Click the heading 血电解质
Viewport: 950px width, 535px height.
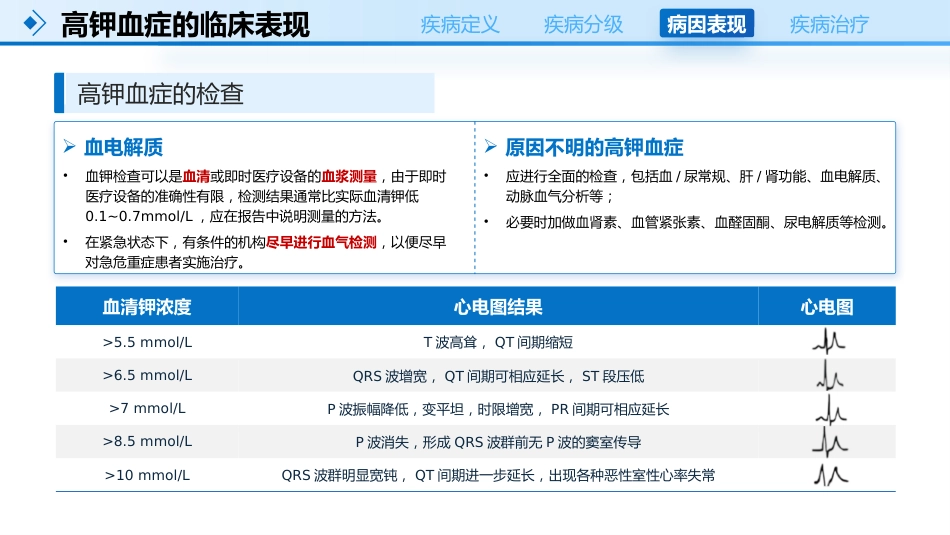pos(124,147)
